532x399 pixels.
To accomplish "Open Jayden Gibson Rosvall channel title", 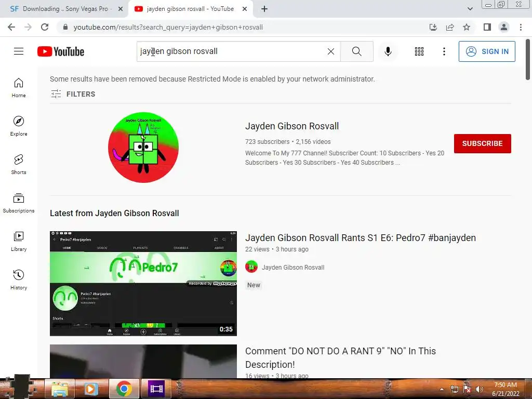I will [292, 126].
